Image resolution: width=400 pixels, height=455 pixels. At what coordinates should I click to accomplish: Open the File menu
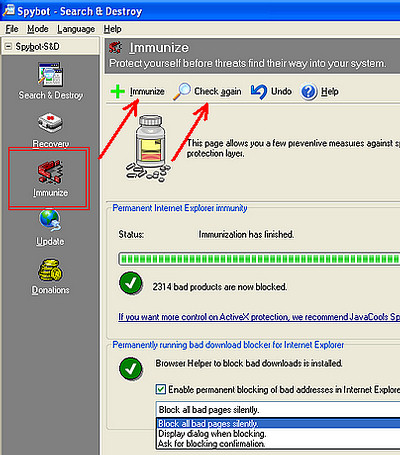click(12, 29)
